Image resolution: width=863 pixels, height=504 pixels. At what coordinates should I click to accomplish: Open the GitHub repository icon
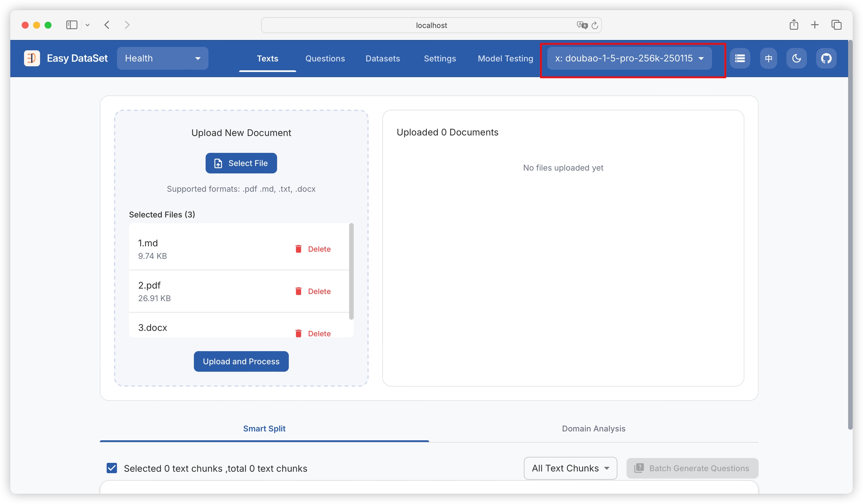pyautogui.click(x=826, y=58)
